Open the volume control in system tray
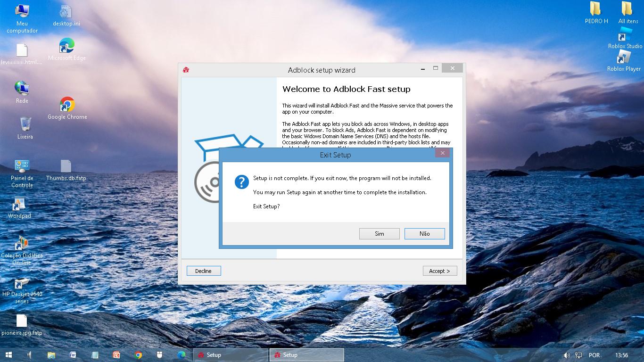This screenshot has width=644, height=362. [566, 355]
